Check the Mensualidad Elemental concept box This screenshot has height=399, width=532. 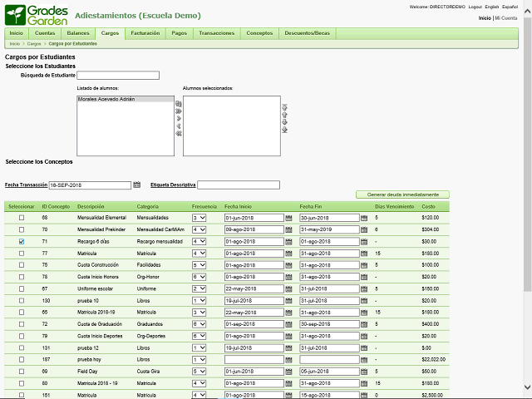coord(22,218)
